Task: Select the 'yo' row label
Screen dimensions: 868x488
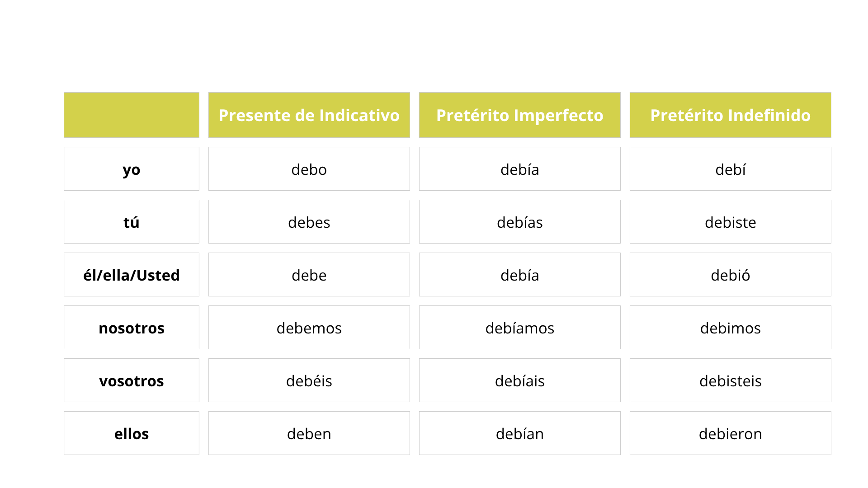Action: click(x=132, y=169)
